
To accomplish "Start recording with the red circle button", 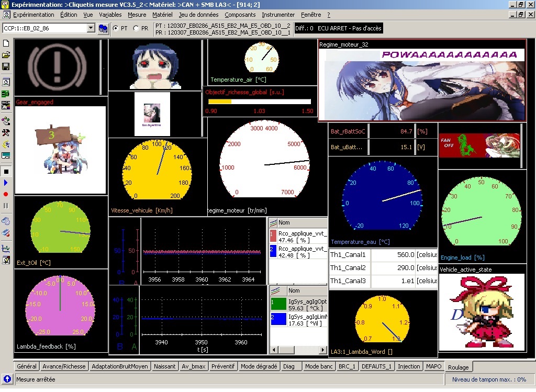I will tap(6, 194).
